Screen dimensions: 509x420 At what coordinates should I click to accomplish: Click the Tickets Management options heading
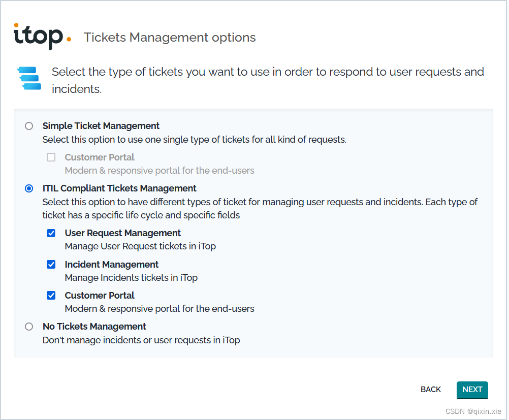pyautogui.click(x=170, y=38)
